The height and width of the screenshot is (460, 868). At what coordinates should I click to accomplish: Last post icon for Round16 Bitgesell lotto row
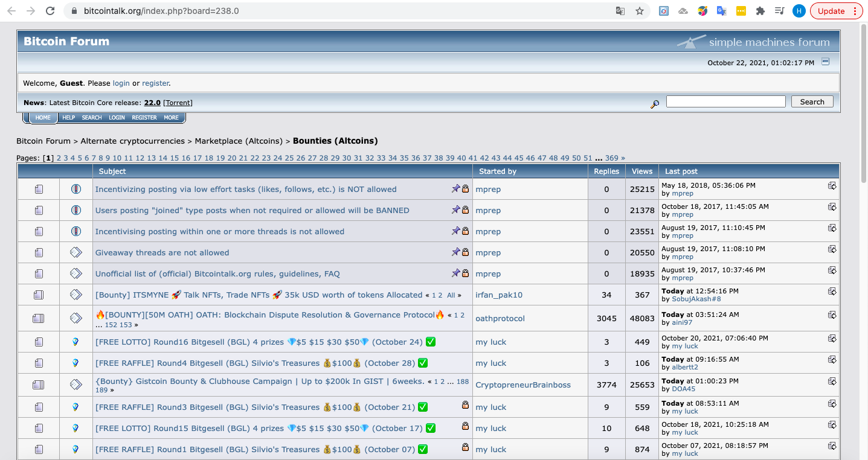[x=832, y=338]
